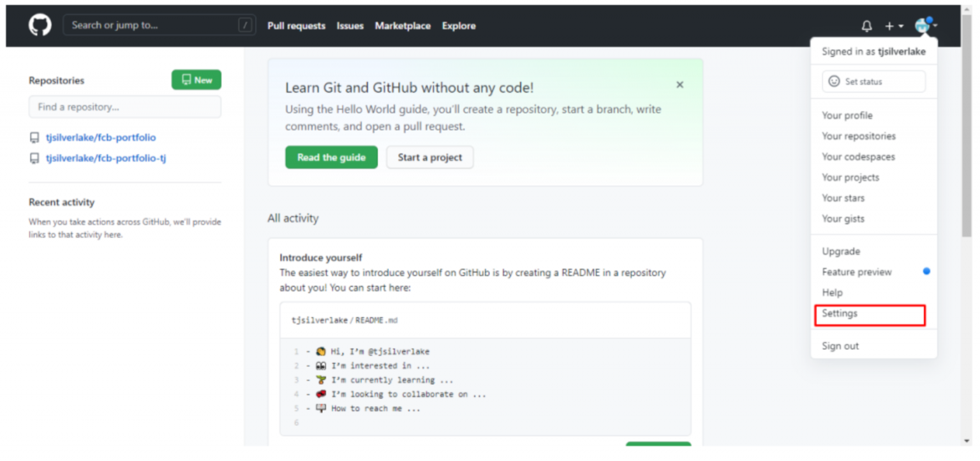This screenshot has width=980, height=461.
Task: Open the notifications bell icon
Action: 866,26
